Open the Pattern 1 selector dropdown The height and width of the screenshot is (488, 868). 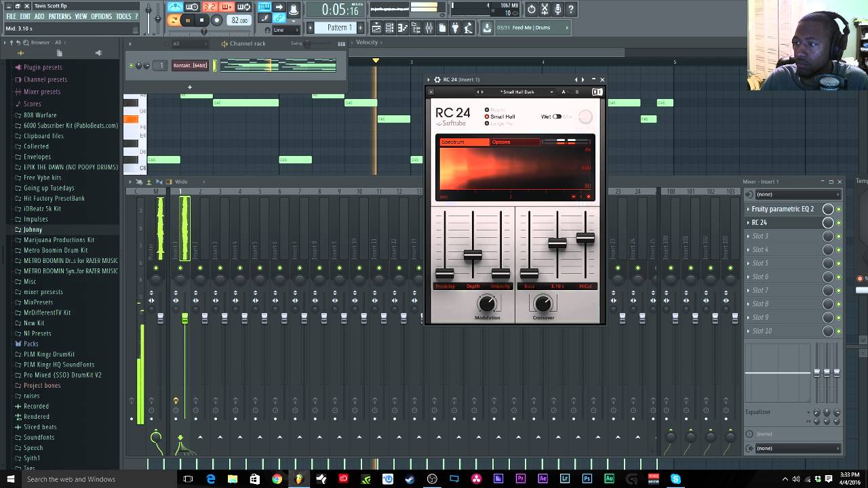point(340,28)
